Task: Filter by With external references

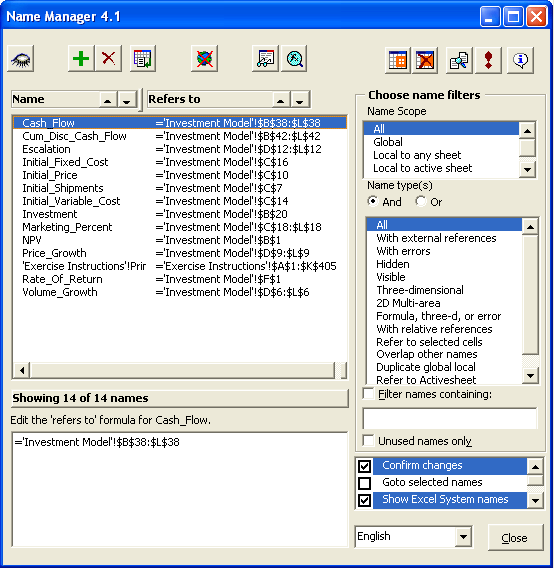Action: (444, 238)
